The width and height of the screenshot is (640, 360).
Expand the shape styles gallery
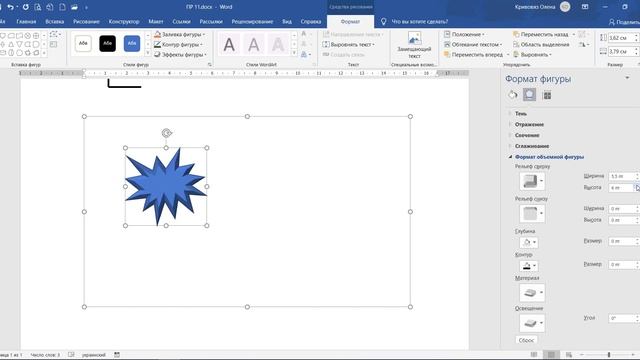pyautogui.click(x=148, y=53)
